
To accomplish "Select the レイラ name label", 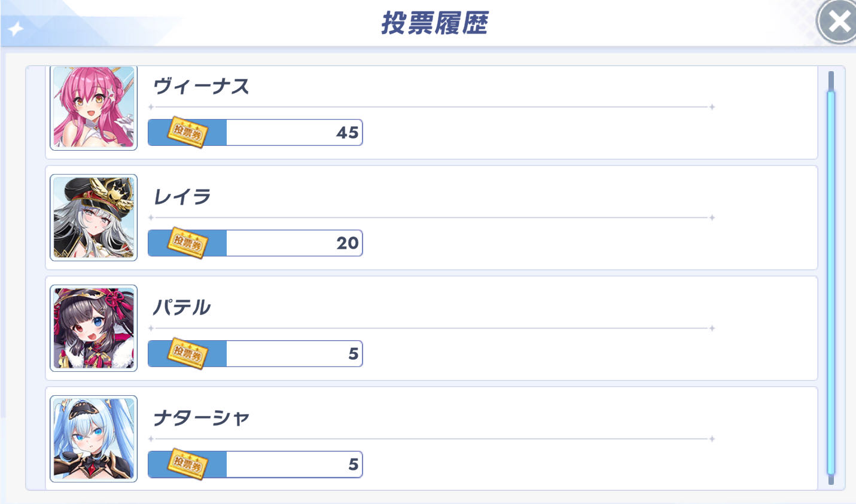I will pos(182,197).
